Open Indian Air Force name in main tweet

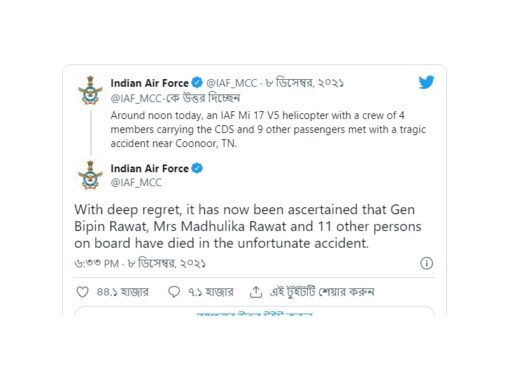149,168
